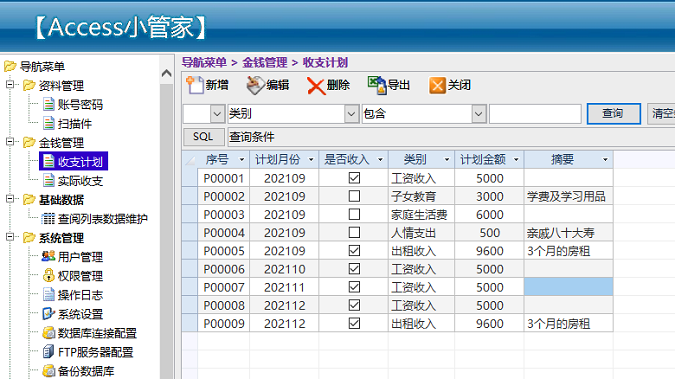Open the 计划月份 column filter arrow
The image size is (675, 379).
coord(311,160)
